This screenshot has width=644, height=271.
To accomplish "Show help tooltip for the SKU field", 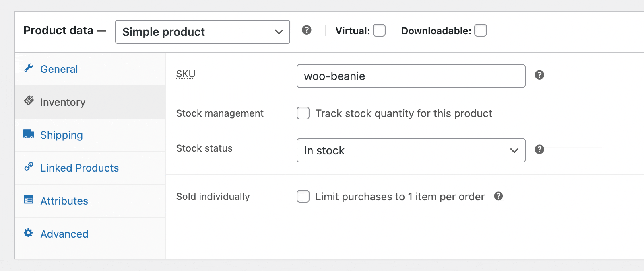I will 539,75.
